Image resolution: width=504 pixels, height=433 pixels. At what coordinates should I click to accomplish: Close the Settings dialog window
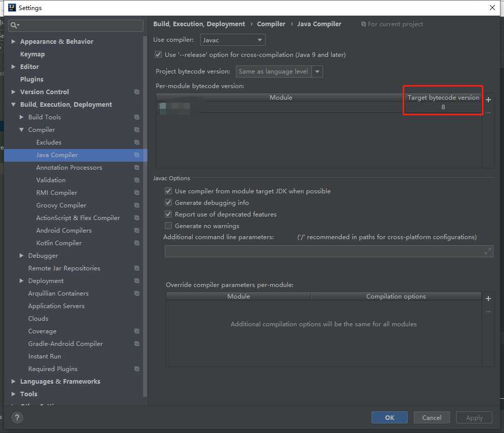(492, 8)
